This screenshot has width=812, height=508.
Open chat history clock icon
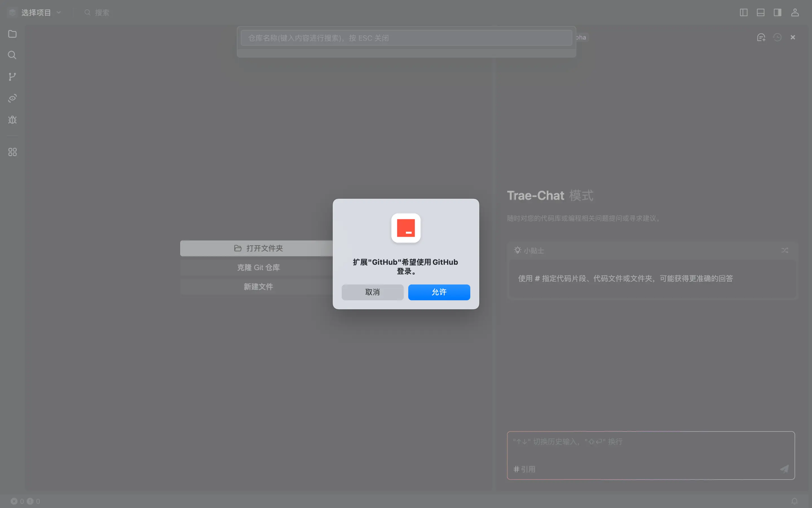pyautogui.click(x=777, y=37)
